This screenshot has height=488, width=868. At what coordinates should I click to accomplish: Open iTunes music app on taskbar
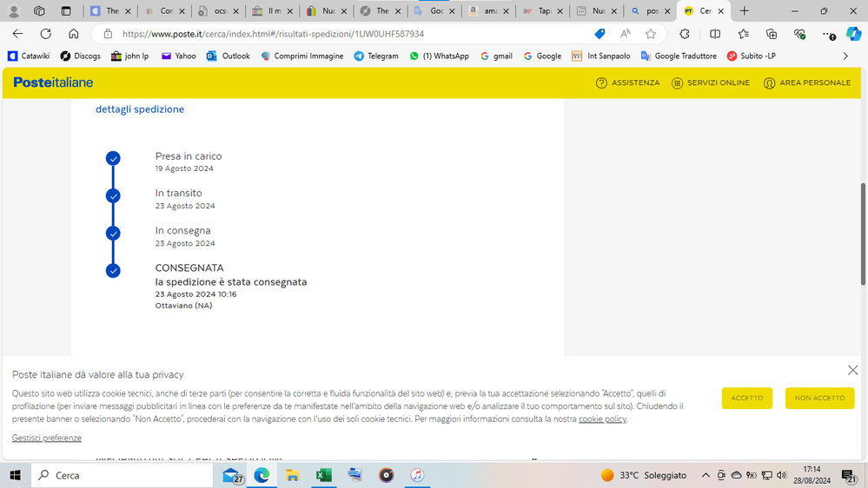417,475
